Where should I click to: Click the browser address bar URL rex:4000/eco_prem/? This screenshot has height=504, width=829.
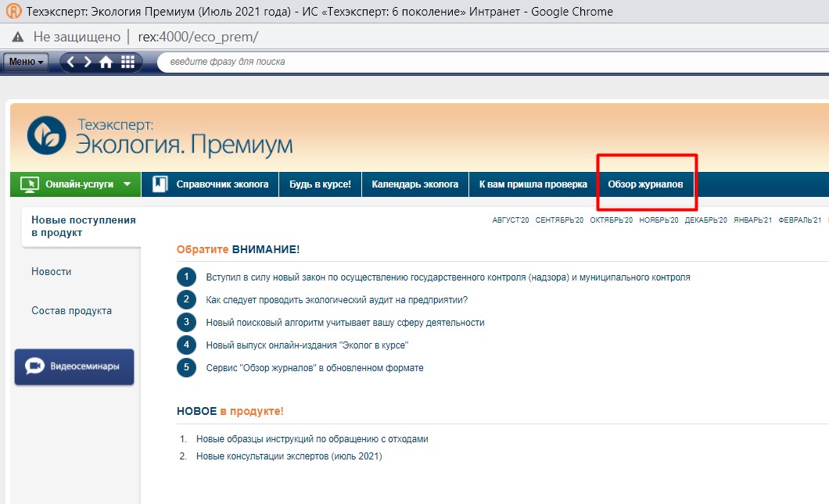click(199, 37)
